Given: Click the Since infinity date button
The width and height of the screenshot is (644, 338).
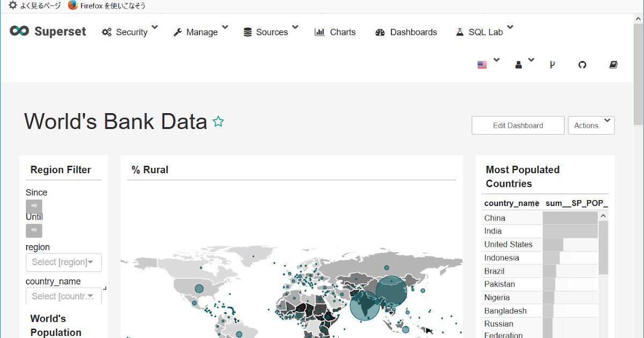Looking at the screenshot, I should click(x=34, y=206).
